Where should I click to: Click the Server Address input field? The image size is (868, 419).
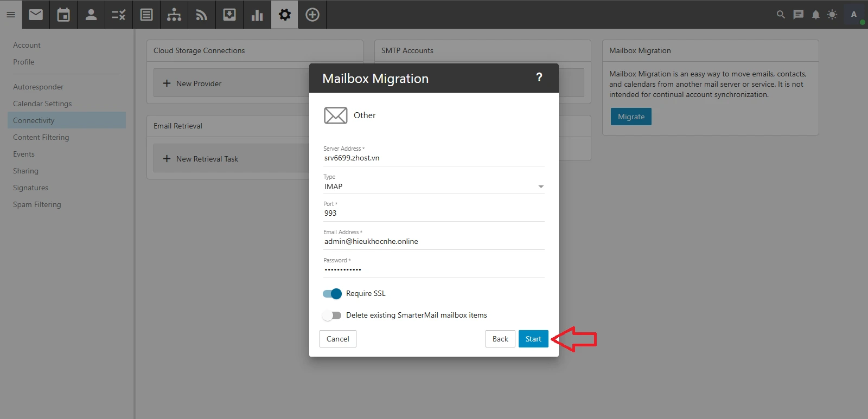[433, 158]
